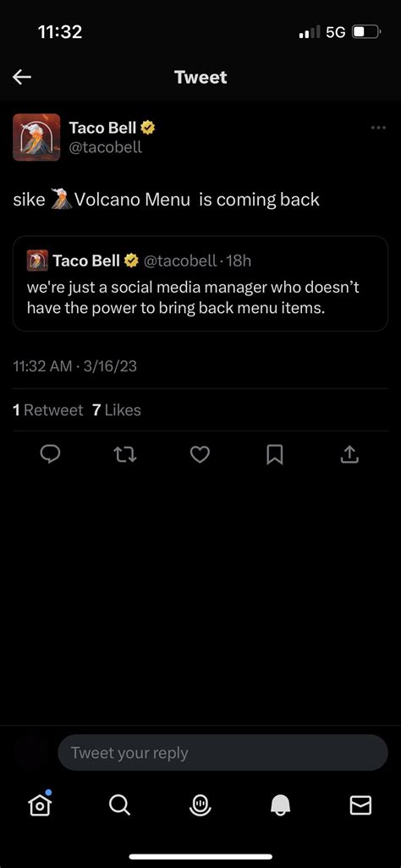Tap the retweet arrows icon
This screenshot has height=868, width=401.
pos(125,455)
